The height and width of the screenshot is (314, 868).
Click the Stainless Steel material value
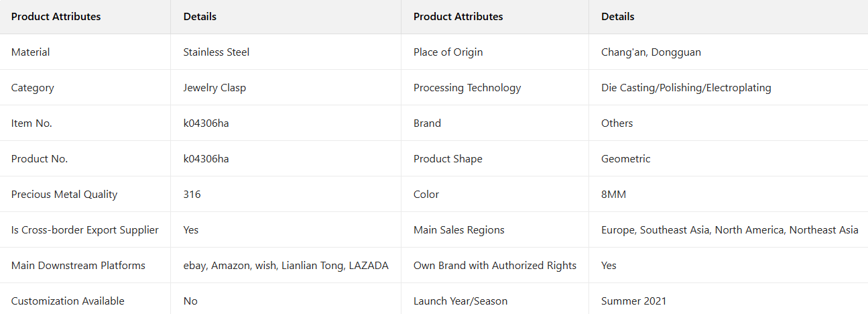[x=216, y=52]
